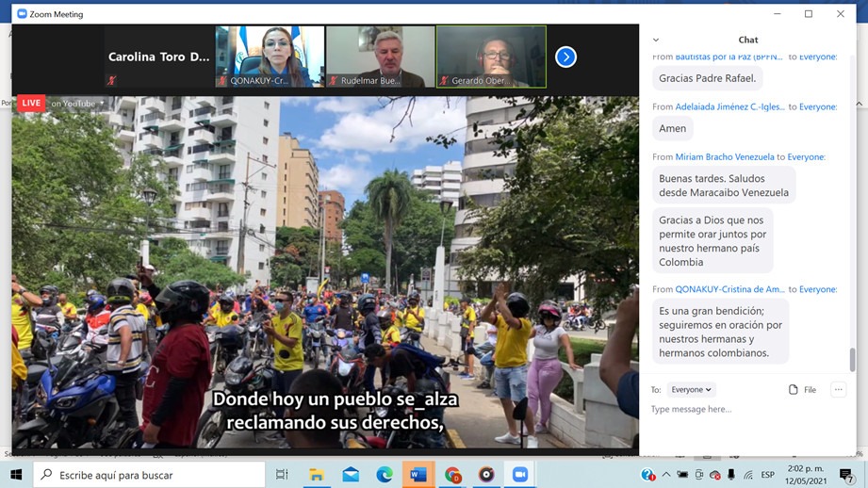Click muted mic icon on Rudelmar tile
Viewport: 868px width, 488px height.
333,81
